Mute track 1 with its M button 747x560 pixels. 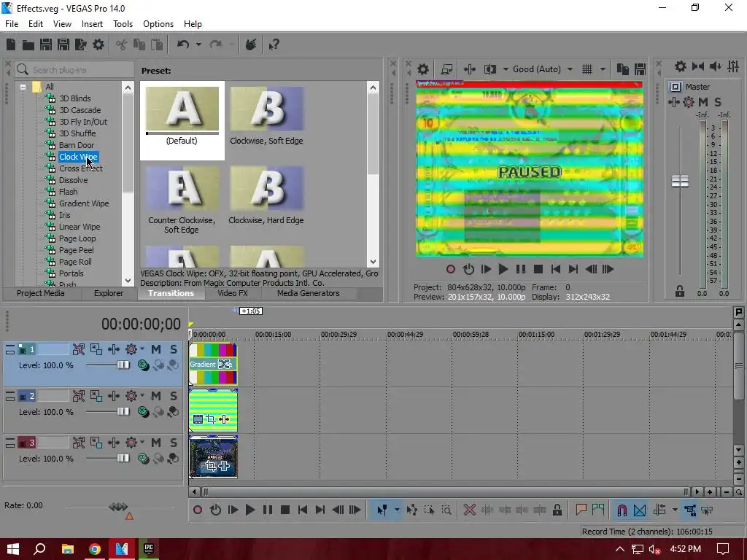click(x=156, y=349)
